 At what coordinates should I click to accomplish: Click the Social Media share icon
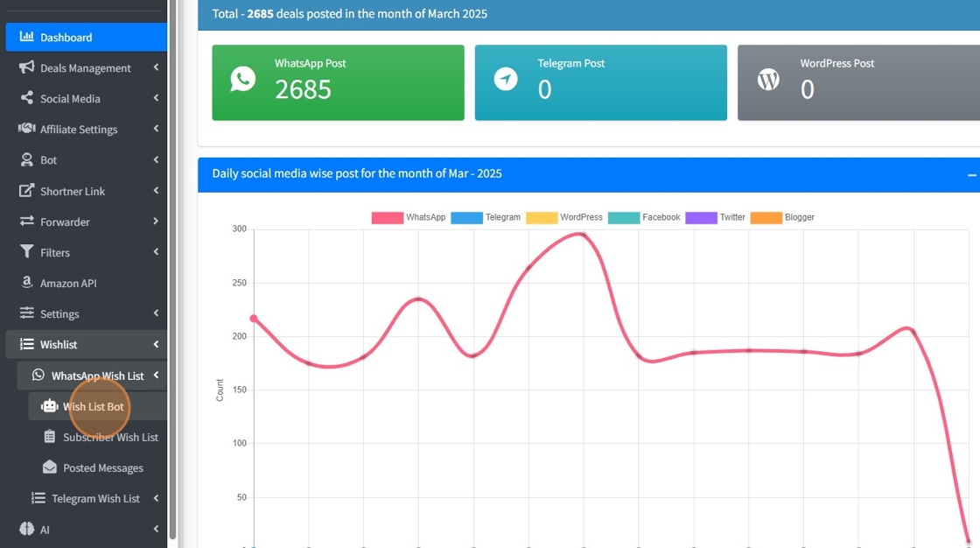point(26,97)
